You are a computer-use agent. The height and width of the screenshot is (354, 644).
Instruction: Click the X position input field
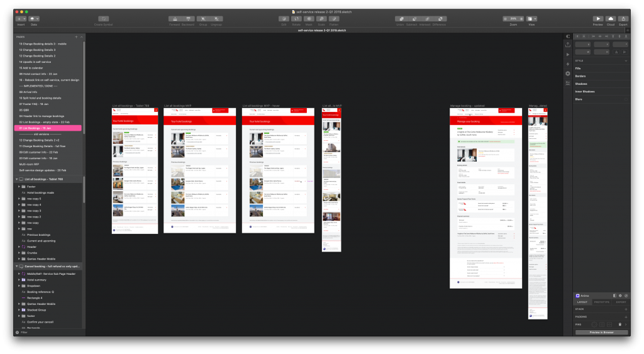(583, 45)
